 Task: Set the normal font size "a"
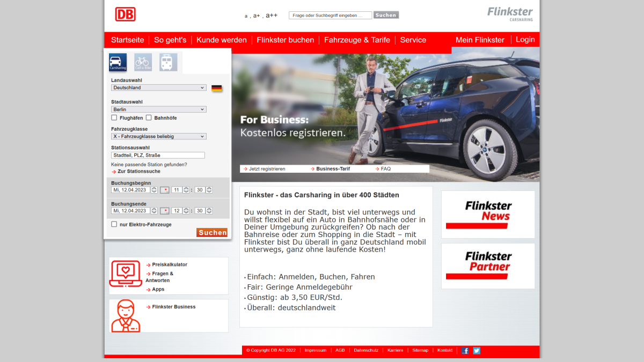(246, 16)
